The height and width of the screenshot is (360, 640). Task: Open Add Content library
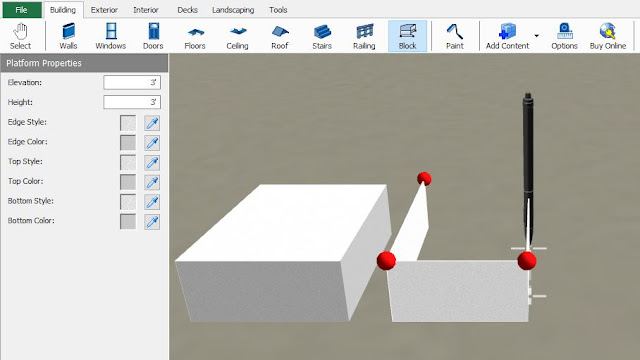point(507,36)
